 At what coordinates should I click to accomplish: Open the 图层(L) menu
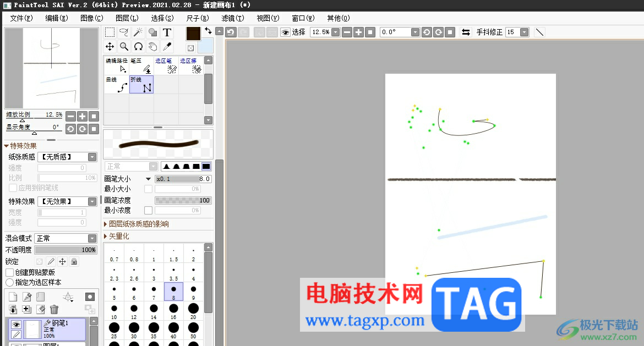tap(127, 18)
